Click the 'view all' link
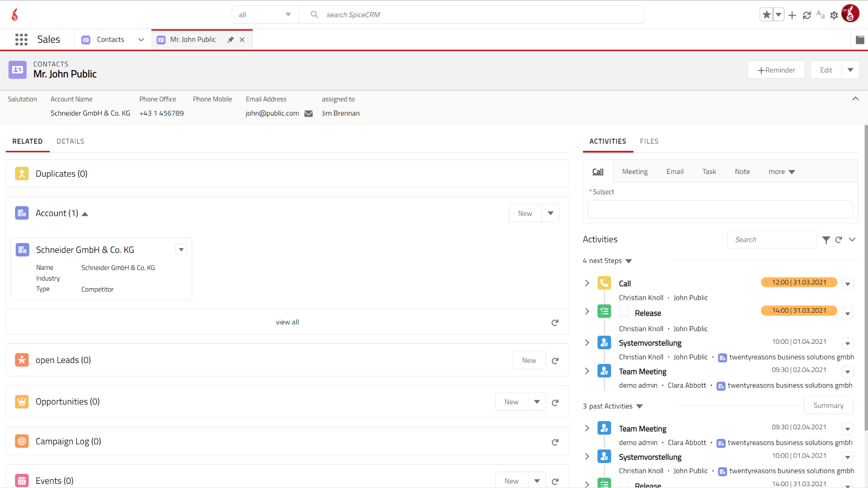The image size is (868, 488). pyautogui.click(x=288, y=322)
